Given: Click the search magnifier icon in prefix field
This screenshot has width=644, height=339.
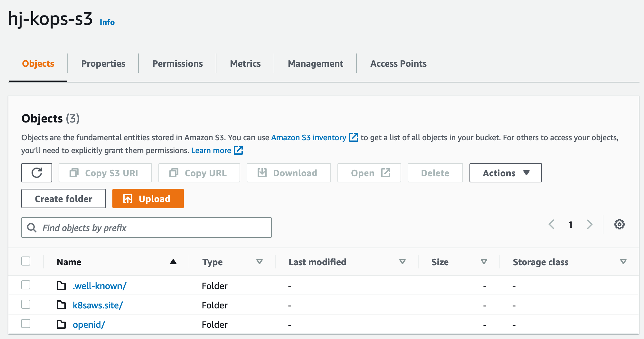Looking at the screenshot, I should click(x=32, y=228).
